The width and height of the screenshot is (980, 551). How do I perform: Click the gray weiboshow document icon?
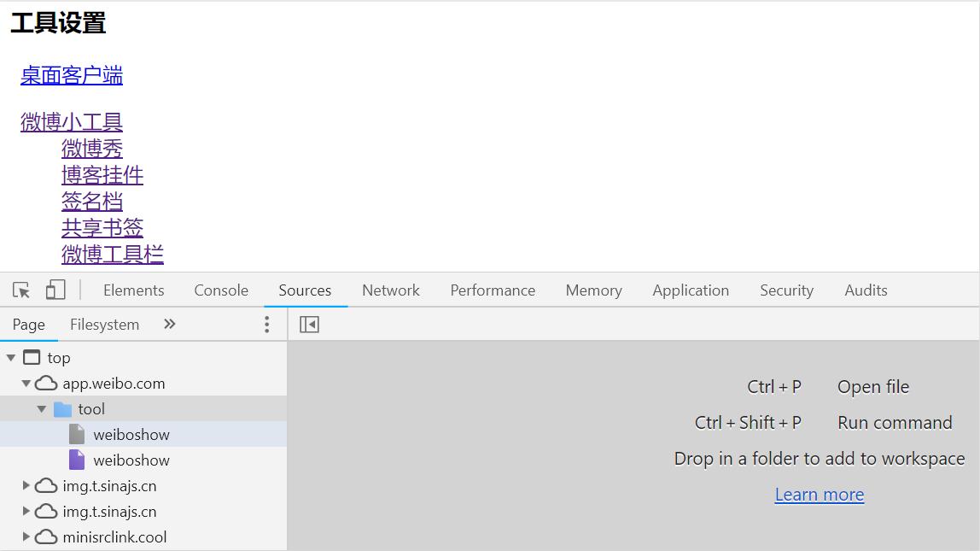tap(77, 434)
